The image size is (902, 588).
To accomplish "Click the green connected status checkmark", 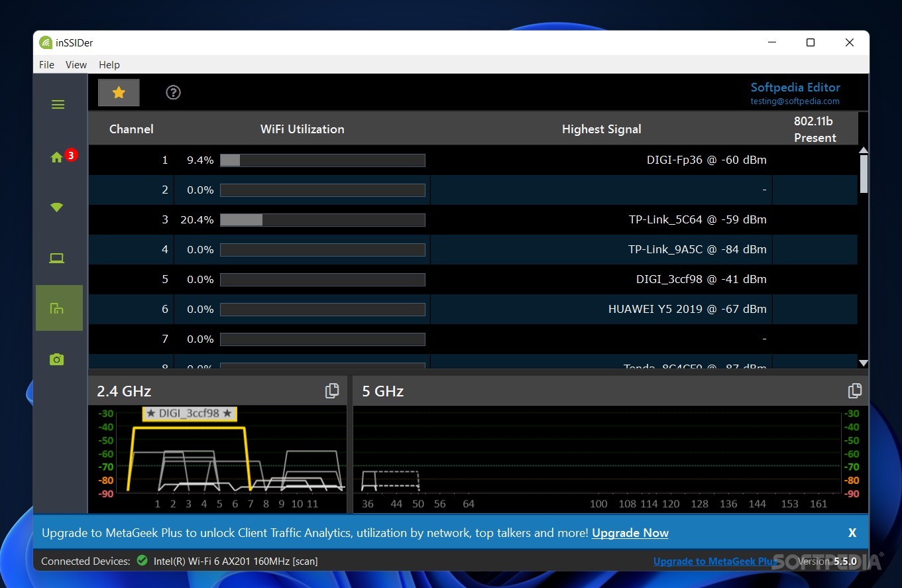I will [142, 561].
